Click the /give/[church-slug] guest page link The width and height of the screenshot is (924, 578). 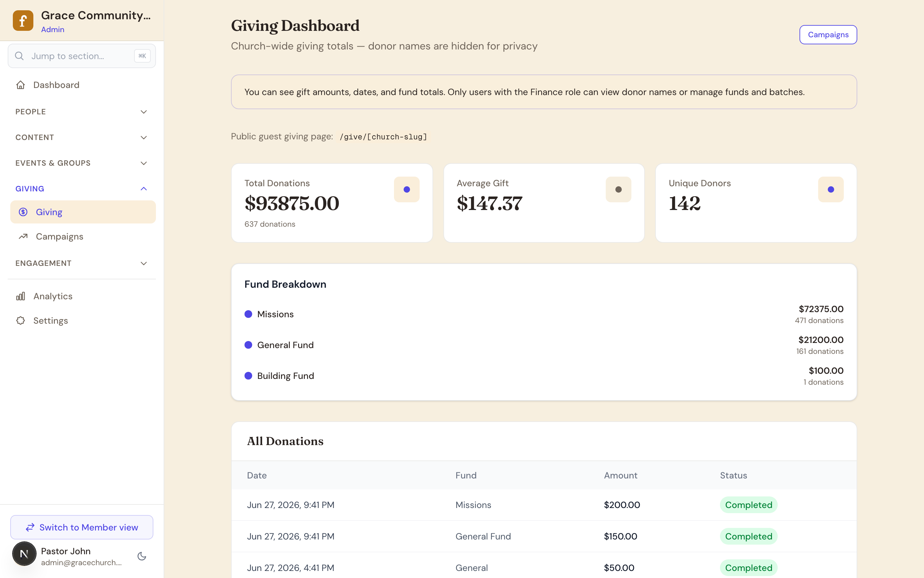[383, 137]
